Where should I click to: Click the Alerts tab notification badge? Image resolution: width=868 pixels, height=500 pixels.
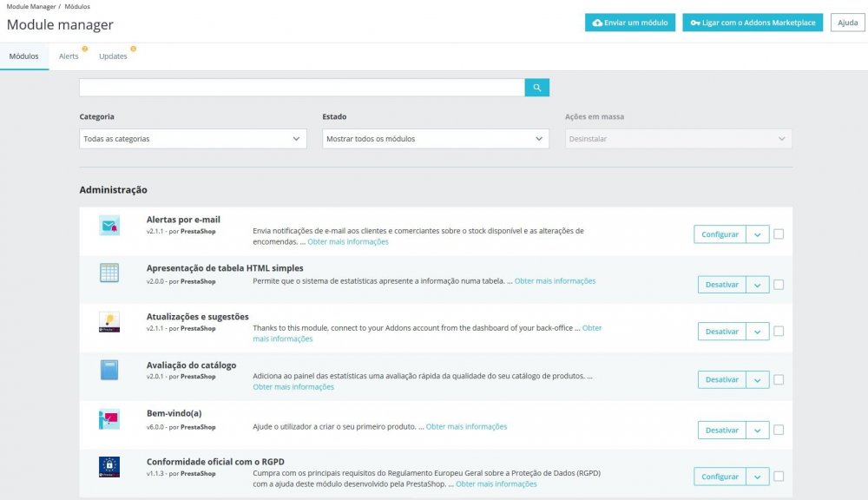point(85,49)
